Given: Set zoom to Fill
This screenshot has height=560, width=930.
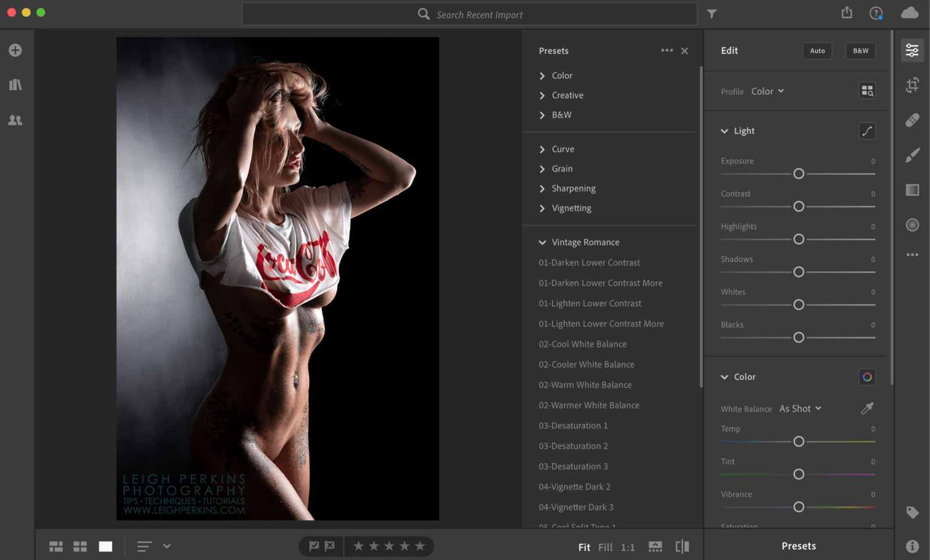Looking at the screenshot, I should pyautogui.click(x=605, y=547).
